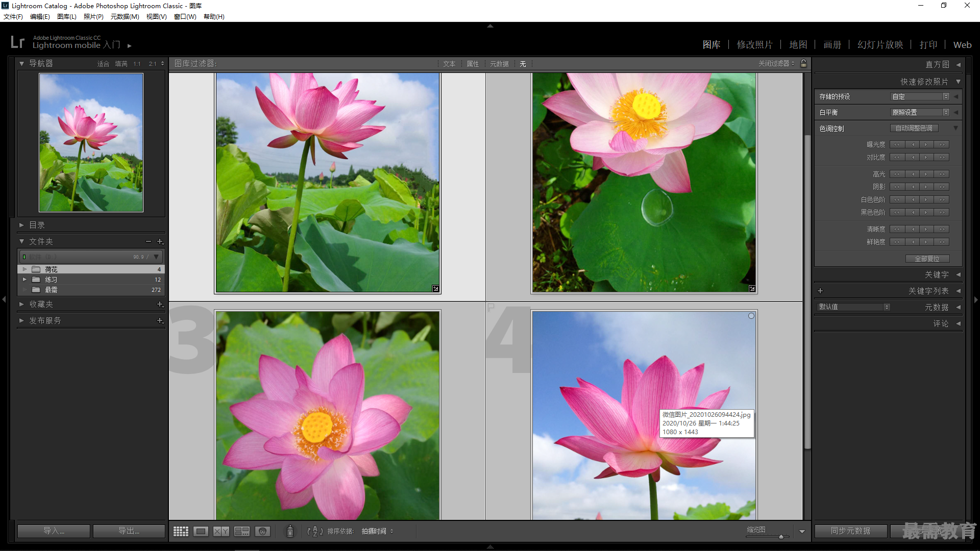Collapse the 文件夹 panel
980x551 pixels.
(22, 241)
